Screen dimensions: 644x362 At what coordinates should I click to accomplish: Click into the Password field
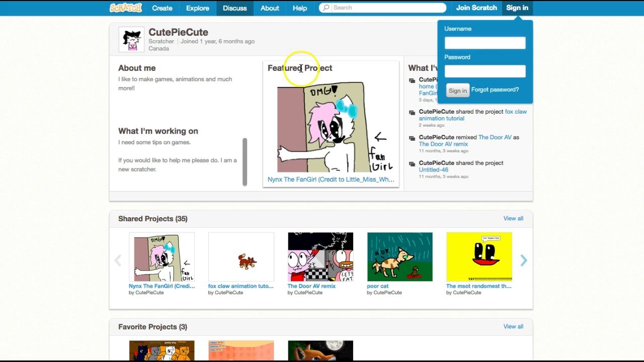pos(485,71)
